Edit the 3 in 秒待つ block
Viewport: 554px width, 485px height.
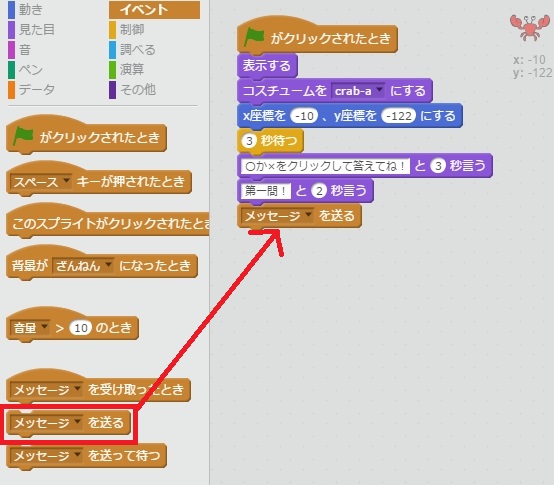click(x=249, y=141)
